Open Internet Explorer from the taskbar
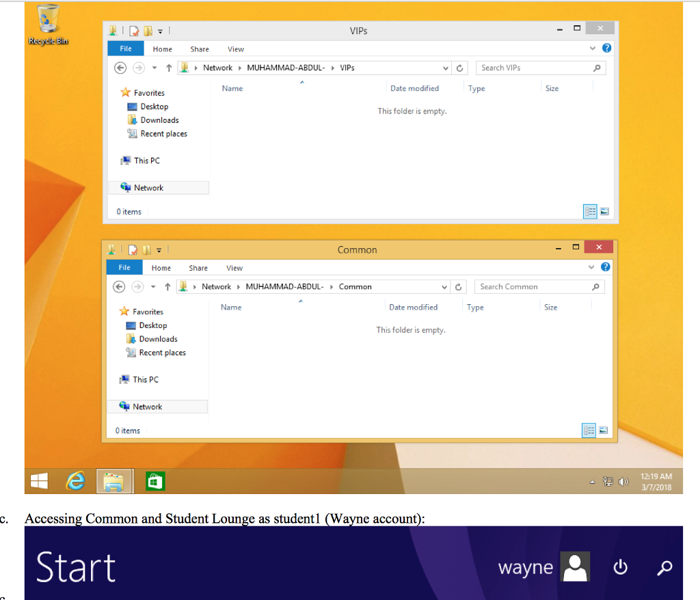This screenshot has height=600, width=700. click(x=75, y=481)
